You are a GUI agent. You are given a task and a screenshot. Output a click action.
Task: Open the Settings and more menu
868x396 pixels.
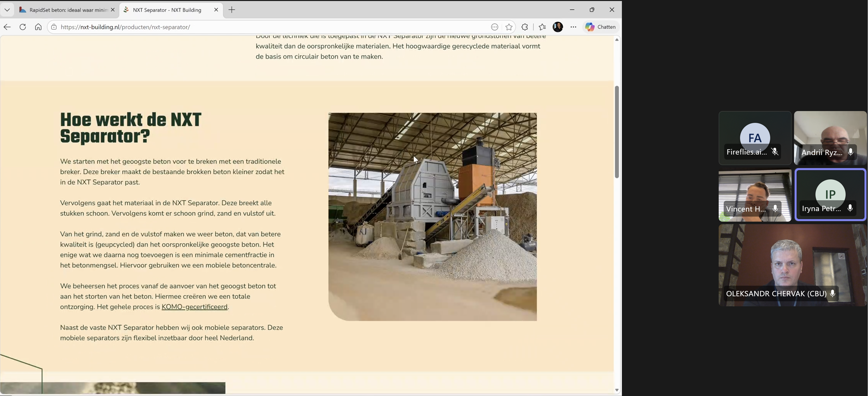point(573,27)
